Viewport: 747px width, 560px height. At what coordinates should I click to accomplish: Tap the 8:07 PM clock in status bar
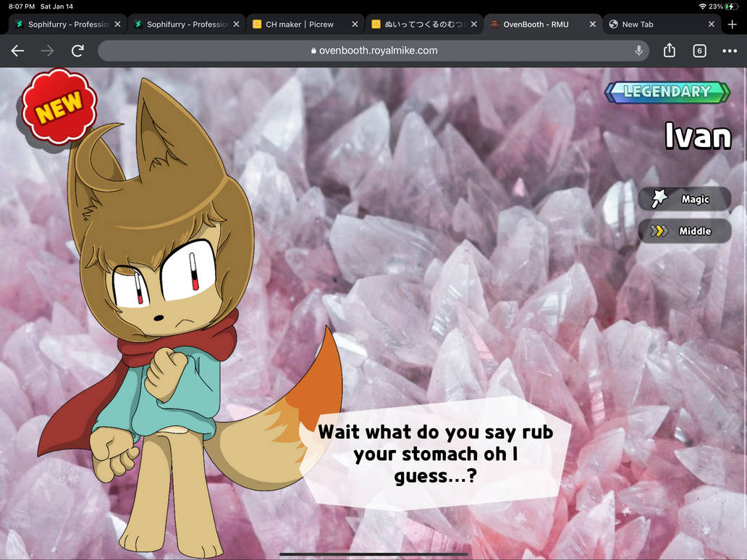click(x=22, y=7)
